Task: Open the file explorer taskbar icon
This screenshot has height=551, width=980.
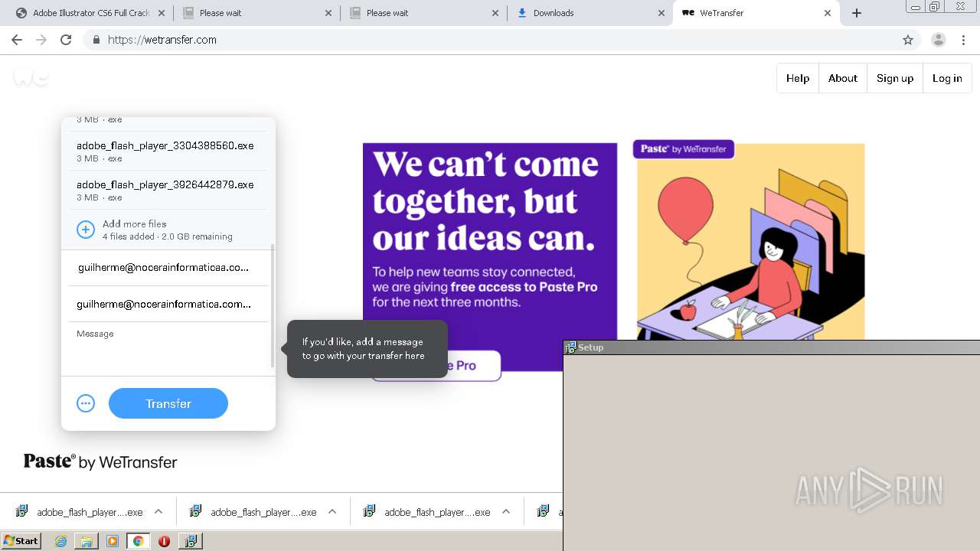Action: pyautogui.click(x=87, y=541)
